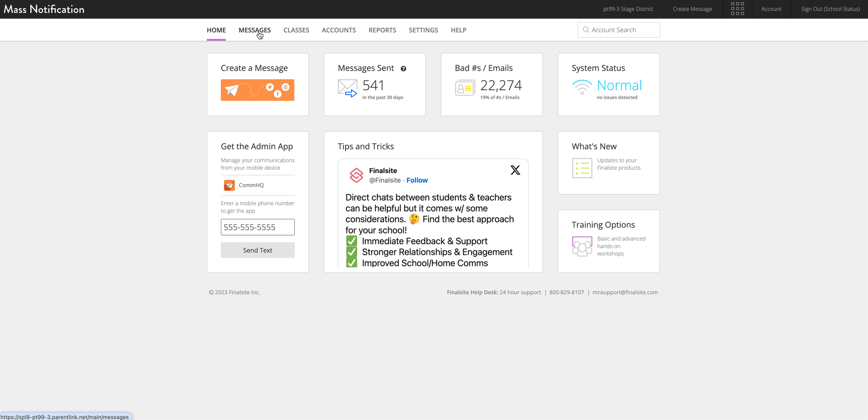Click the What's New updates list icon
The width and height of the screenshot is (868, 420).
tap(582, 168)
